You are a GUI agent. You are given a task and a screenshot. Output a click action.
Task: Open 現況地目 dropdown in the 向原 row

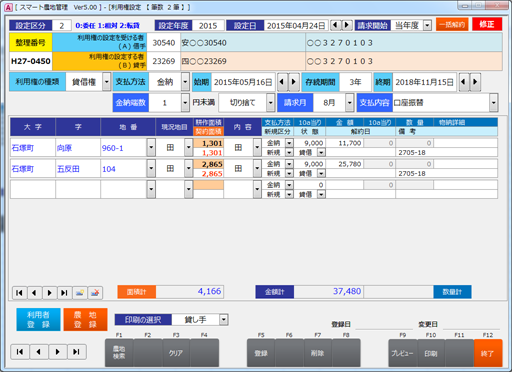(x=188, y=148)
